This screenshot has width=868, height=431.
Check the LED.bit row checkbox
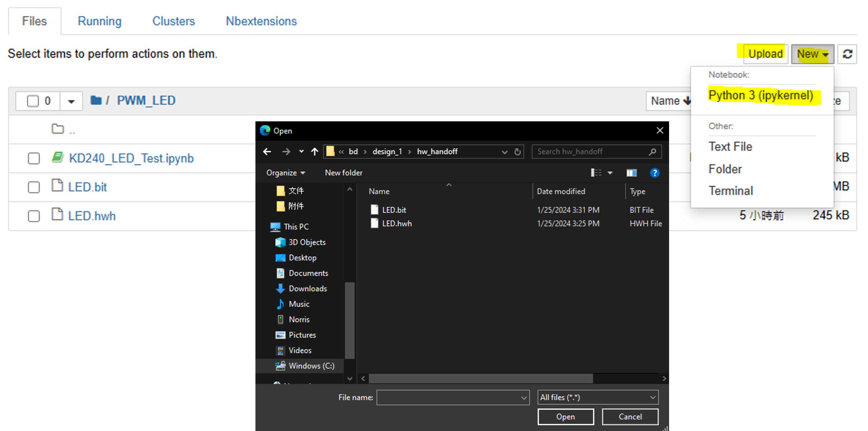[x=34, y=187]
